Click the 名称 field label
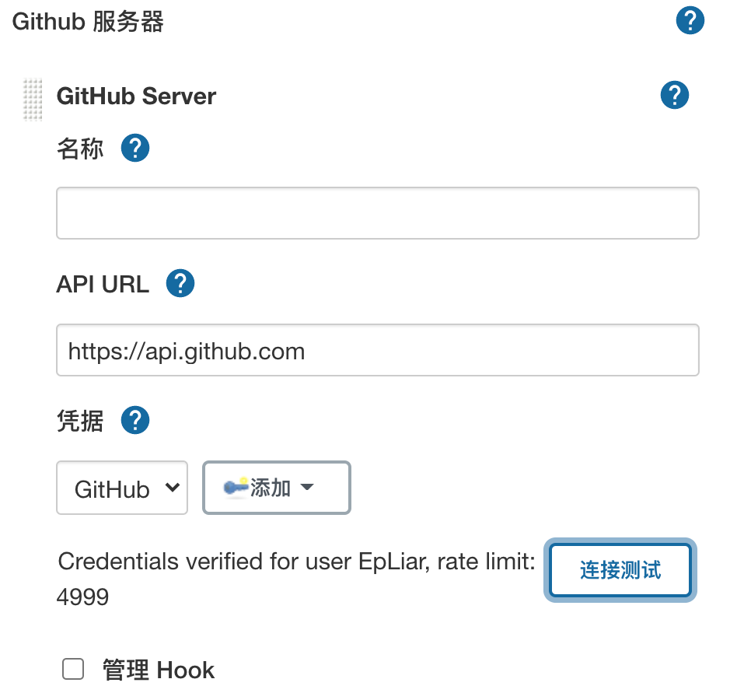 pyautogui.click(x=80, y=149)
